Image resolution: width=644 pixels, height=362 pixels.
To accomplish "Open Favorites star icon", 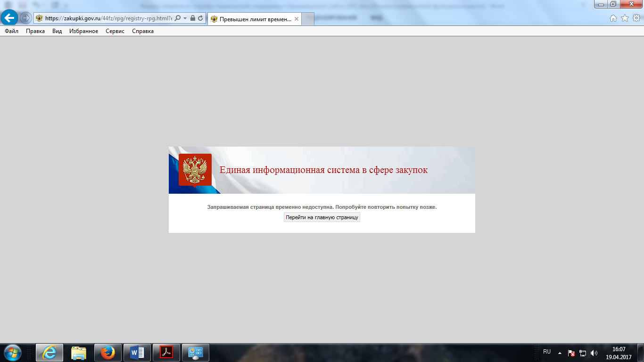I will (625, 18).
